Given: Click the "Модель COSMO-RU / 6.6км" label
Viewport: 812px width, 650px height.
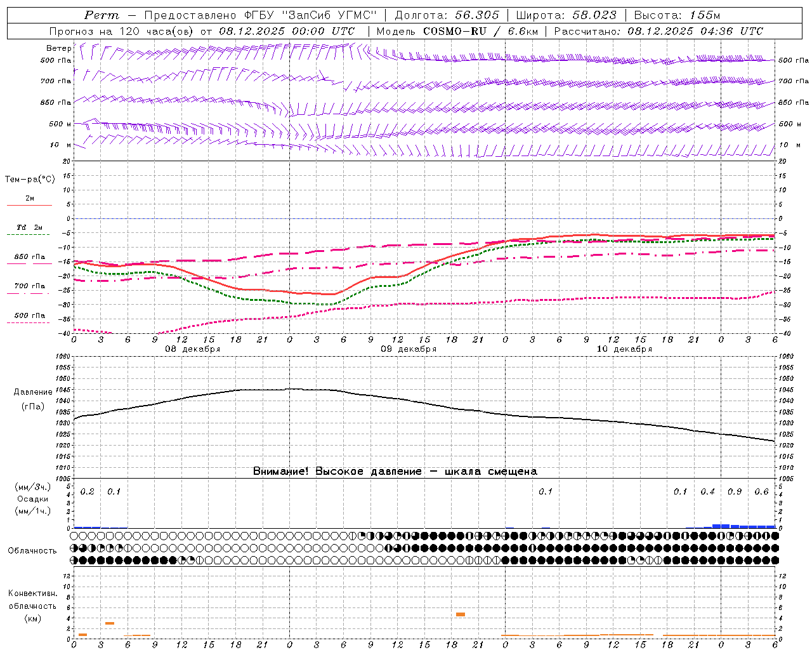Looking at the screenshot, I should tap(457, 31).
